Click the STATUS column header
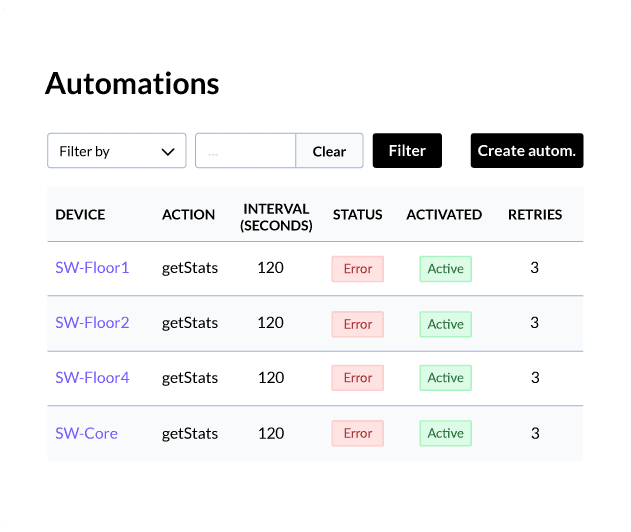 pos(357,215)
